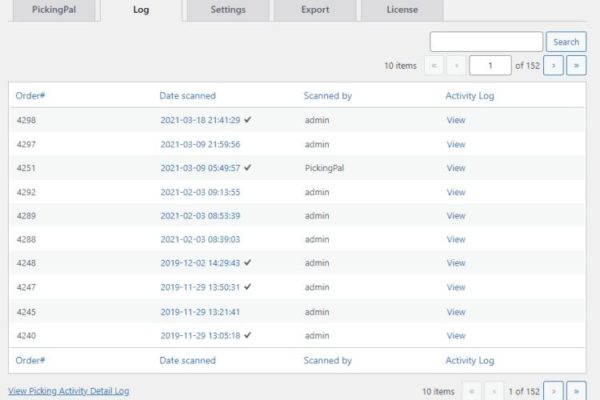View activity log for order 4240
The image size is (600, 400).
point(456,336)
